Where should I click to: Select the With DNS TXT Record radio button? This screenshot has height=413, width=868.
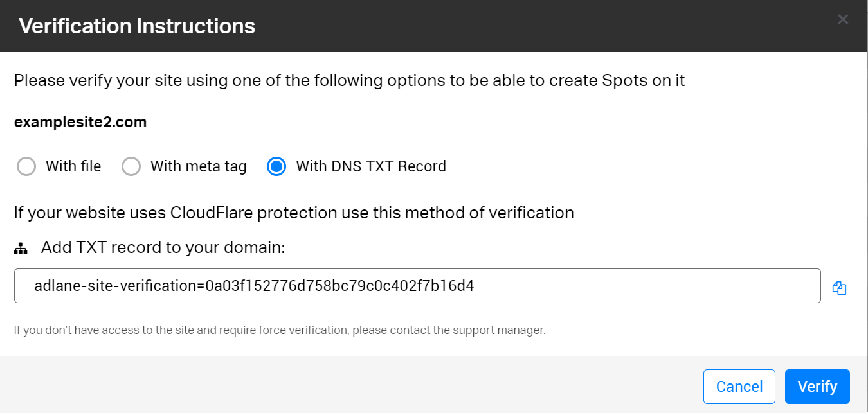276,167
